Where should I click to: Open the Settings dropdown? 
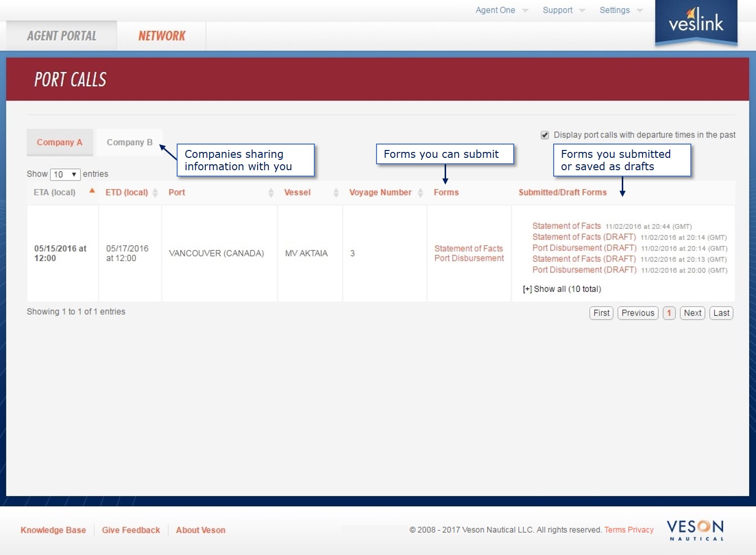[x=618, y=10]
